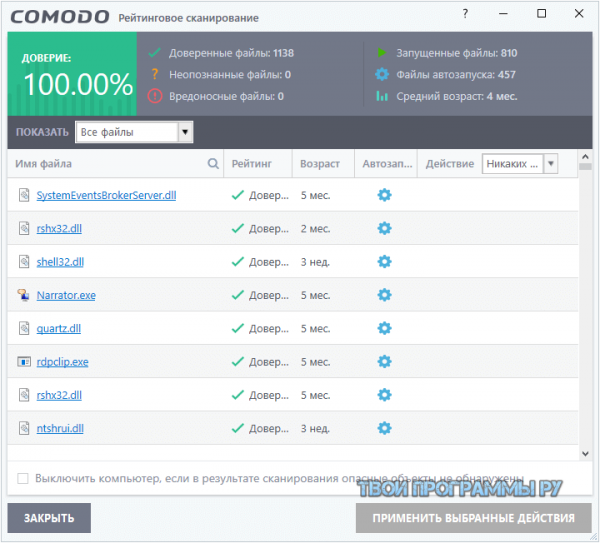Click 'Неопознанные файлы: 0' statistic
Image resolution: width=600 pixels, height=543 pixels.
click(230, 74)
